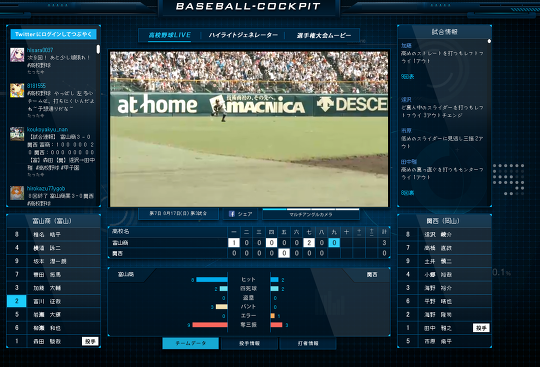Click the 第7日 8月17日 第3試合 game selector
The width and height of the screenshot is (540, 367).
178,213
